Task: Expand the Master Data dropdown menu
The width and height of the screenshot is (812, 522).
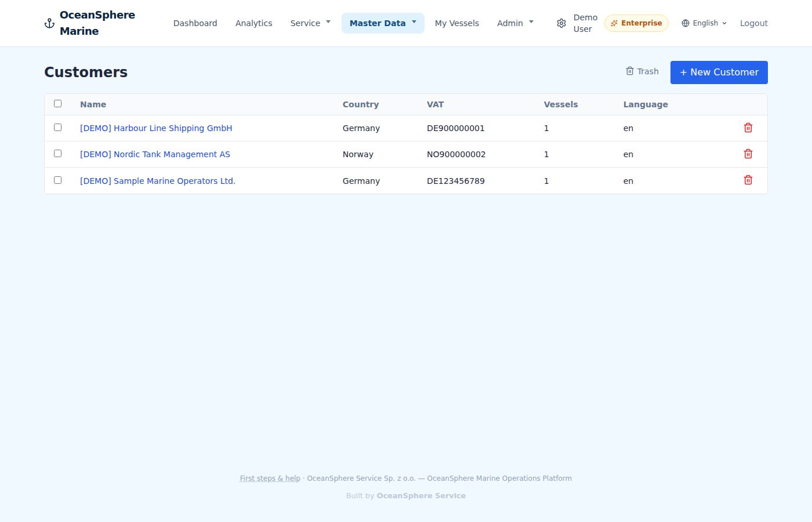Action: click(383, 23)
